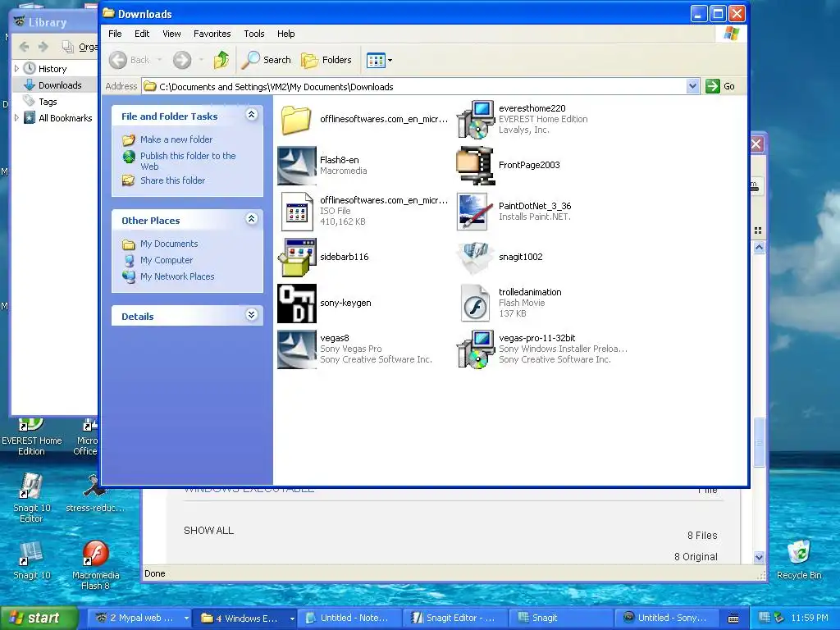840x630 pixels.
Task: Select All Bookmarks in Library sidebar
Action: [x=66, y=118]
